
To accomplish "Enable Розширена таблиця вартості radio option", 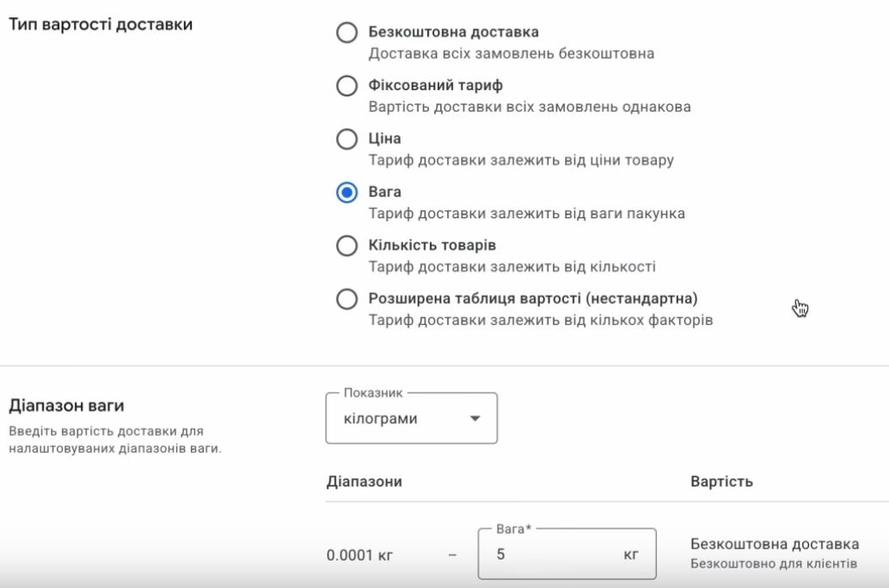I will point(346,299).
